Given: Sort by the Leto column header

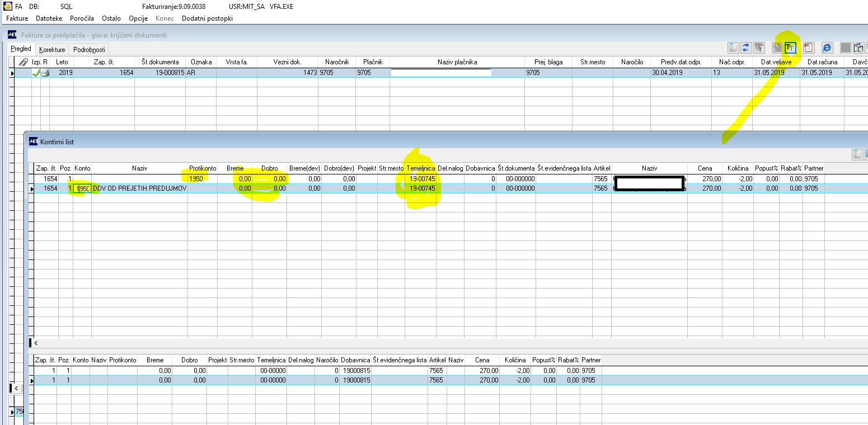Looking at the screenshot, I should click(62, 62).
